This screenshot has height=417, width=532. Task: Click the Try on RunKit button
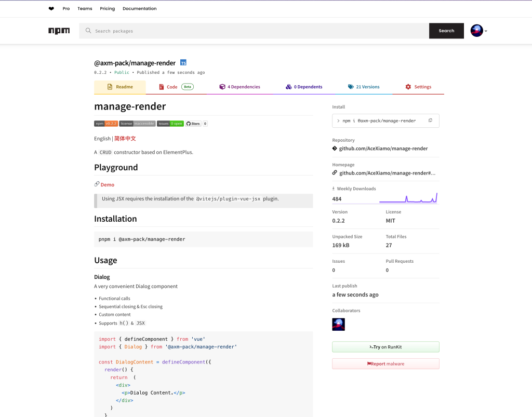[x=385, y=347]
